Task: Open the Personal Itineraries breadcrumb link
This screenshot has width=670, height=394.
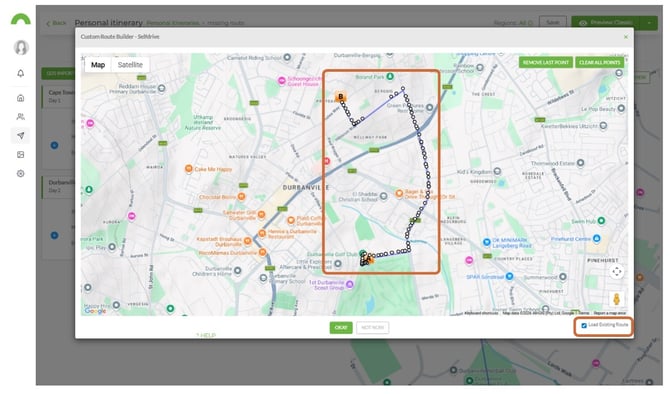Action: coord(173,23)
